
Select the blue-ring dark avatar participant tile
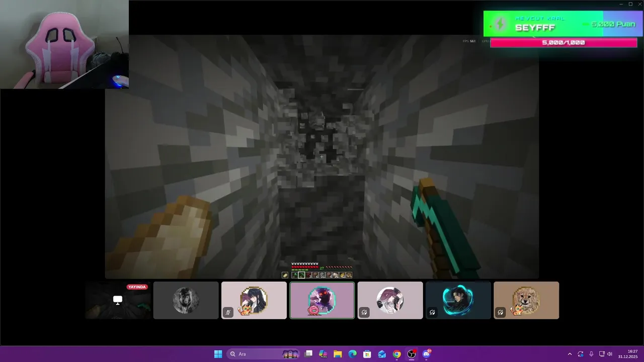click(x=458, y=300)
